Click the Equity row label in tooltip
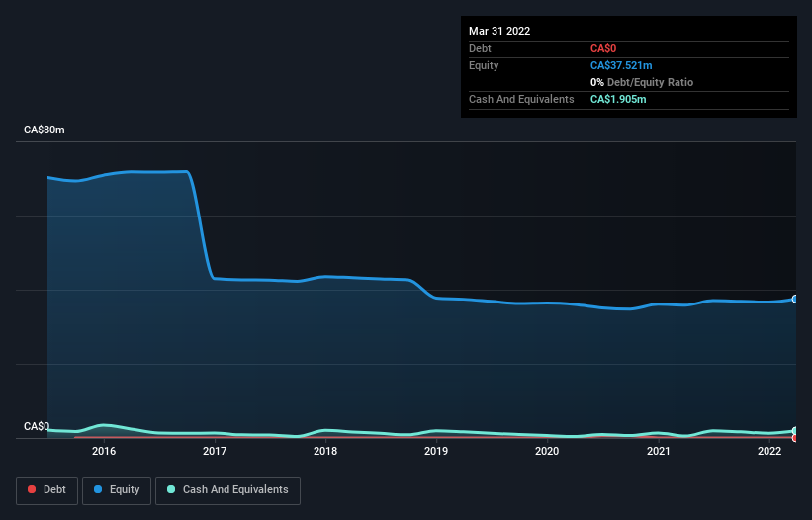This screenshot has height=520, width=812. pos(484,65)
